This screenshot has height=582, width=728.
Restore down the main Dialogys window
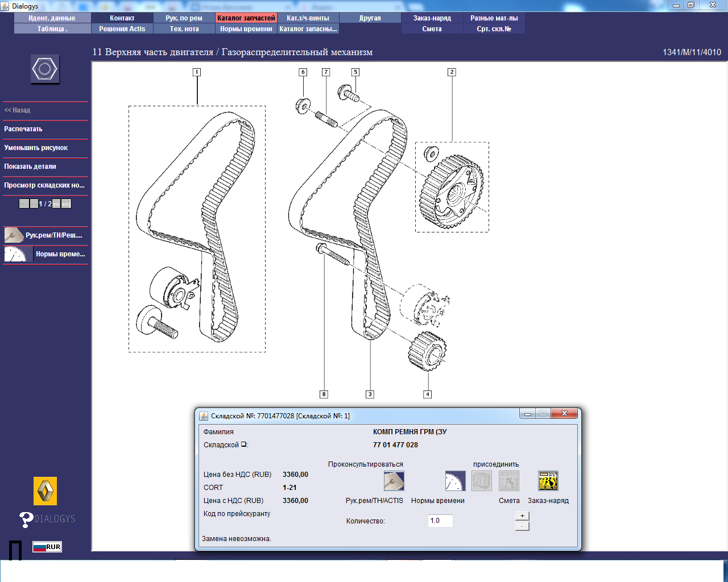click(x=691, y=5)
